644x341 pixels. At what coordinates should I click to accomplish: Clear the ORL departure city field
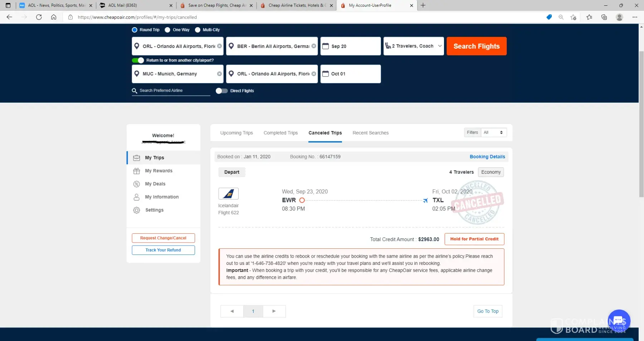(x=219, y=46)
